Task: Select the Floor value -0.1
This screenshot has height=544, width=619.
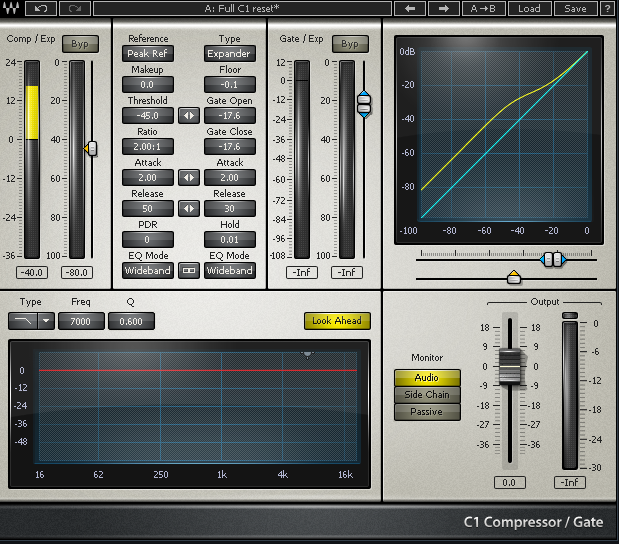Action: pyautogui.click(x=230, y=84)
